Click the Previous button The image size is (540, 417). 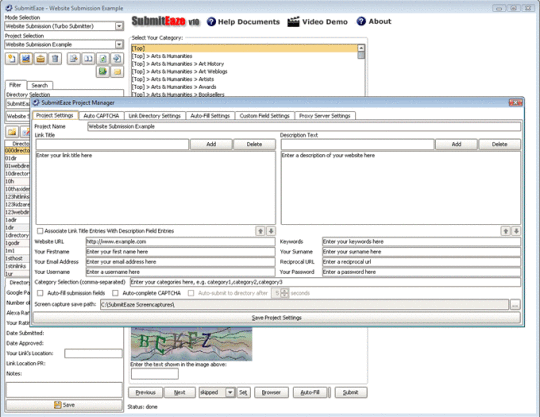(x=145, y=393)
